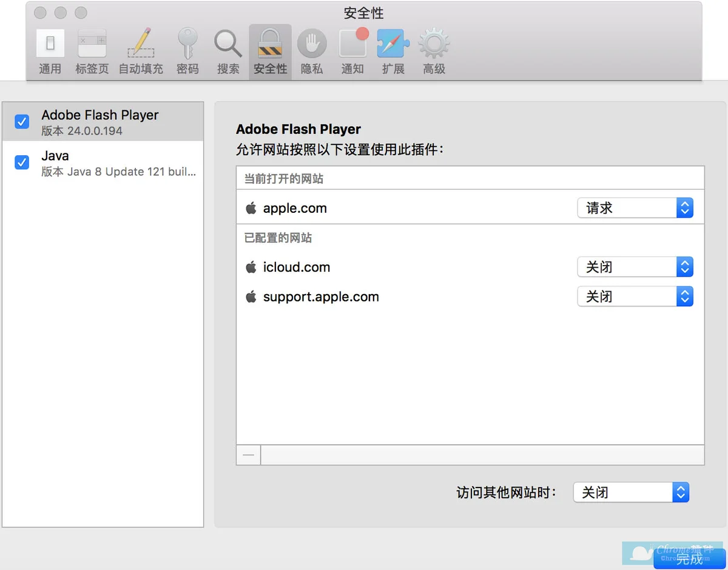Click the 已配置的网站 section header
This screenshot has width=728, height=570.
pos(278,238)
